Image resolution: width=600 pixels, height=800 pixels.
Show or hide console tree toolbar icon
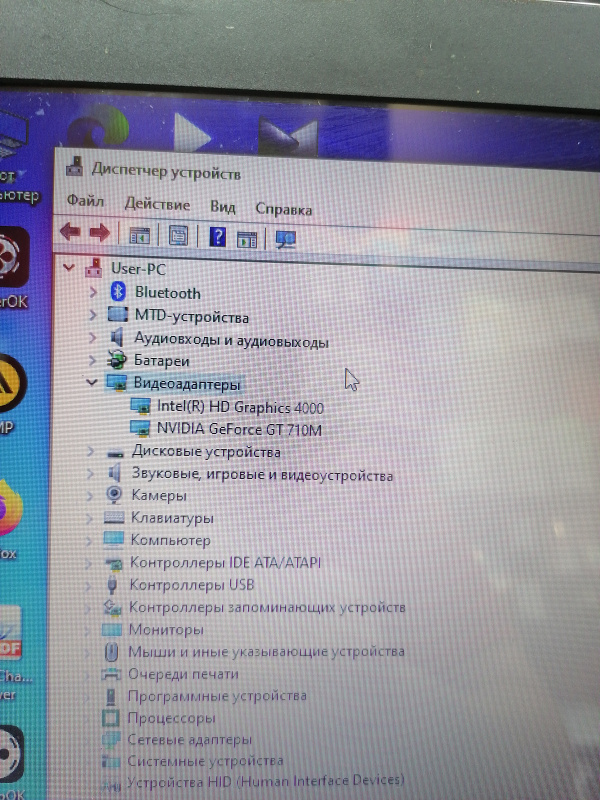pos(139,235)
